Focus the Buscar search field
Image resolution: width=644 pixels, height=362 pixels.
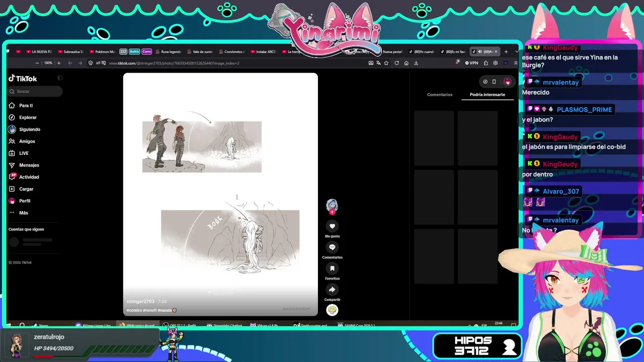[35, 92]
